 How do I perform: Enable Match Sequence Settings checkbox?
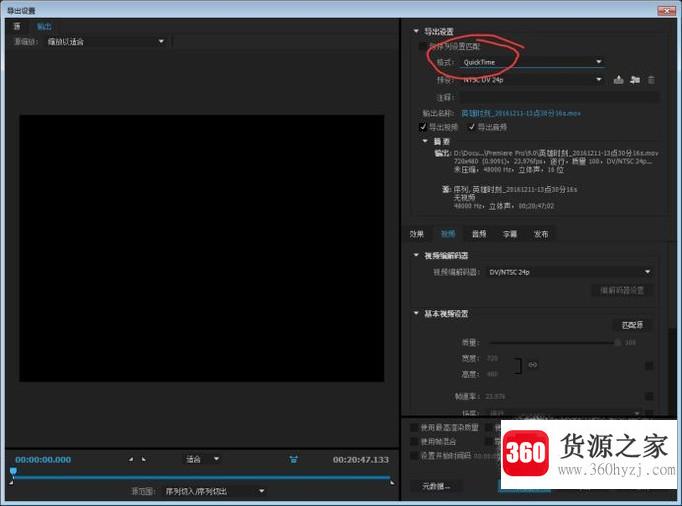422,46
